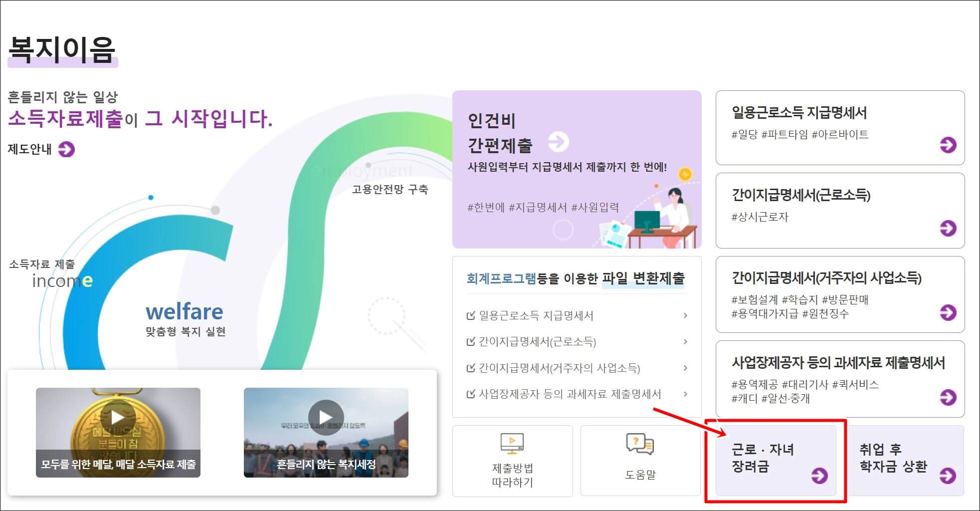Screen dimensions: 980x511
Task: Expand chevron for file conversion 간이지급명세서(거주자의 사업소득)
Action: (685, 368)
